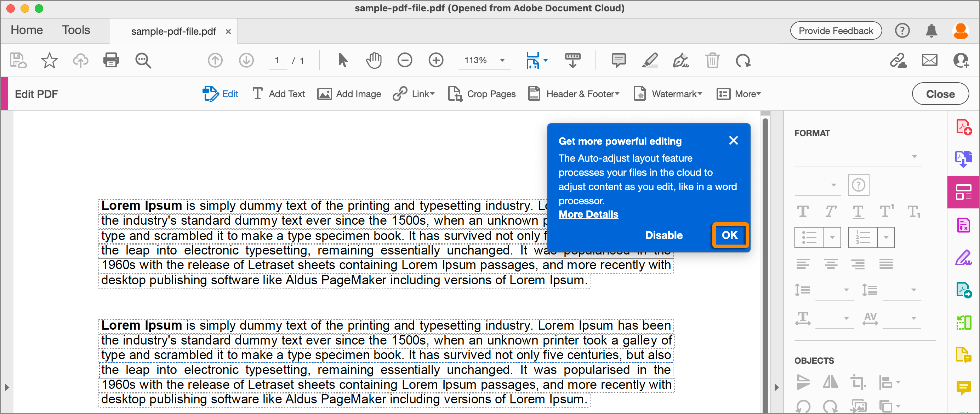
Task: Open the zoom level 113% dropdown
Action: [502, 60]
